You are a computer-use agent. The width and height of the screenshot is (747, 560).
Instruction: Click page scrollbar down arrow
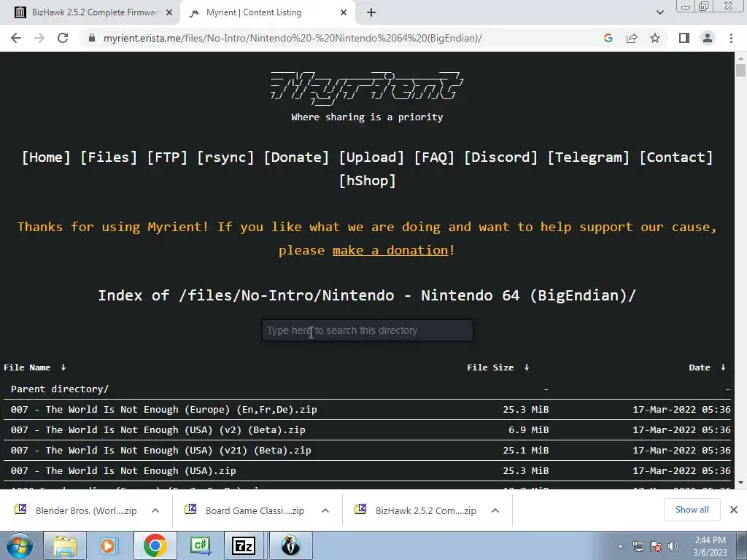[x=740, y=483]
